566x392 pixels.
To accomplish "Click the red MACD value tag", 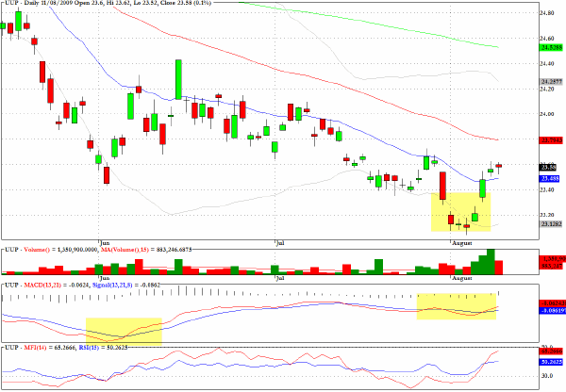I will pos(552,303).
